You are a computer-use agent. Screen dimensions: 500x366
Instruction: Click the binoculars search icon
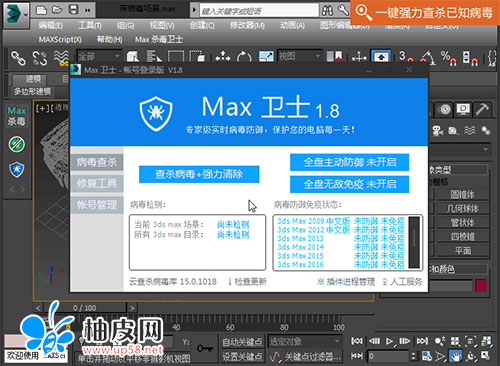coord(327,11)
